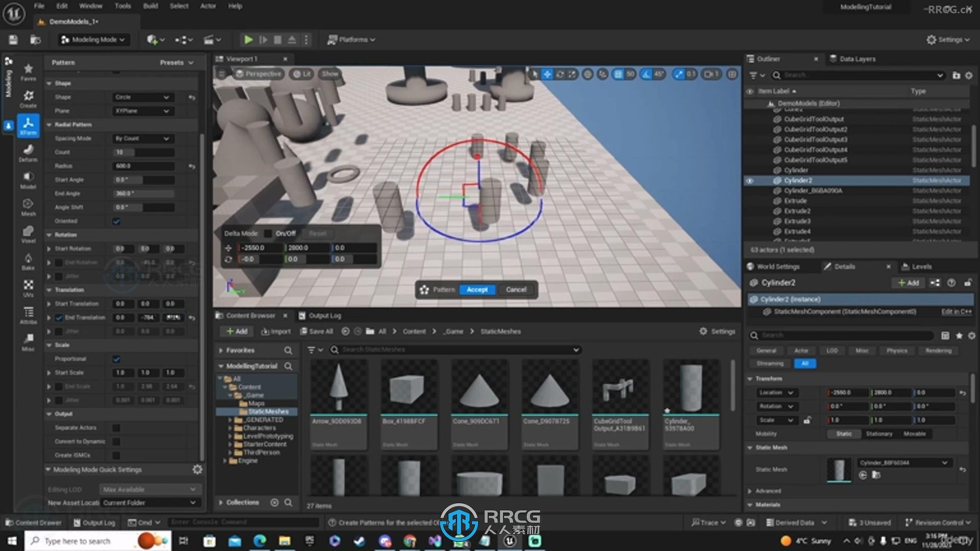Open camera speed setting in viewport

coord(712,74)
